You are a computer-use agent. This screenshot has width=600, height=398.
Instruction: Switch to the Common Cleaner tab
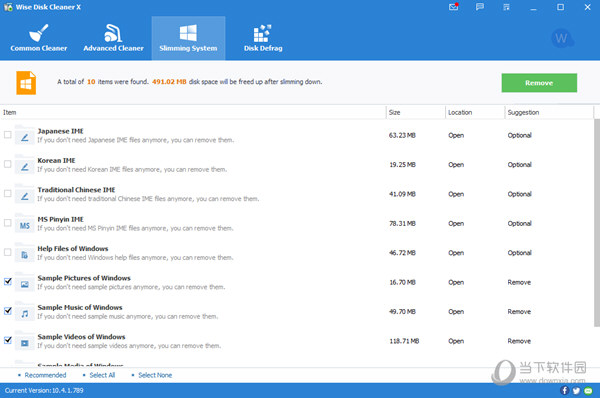coord(39,38)
